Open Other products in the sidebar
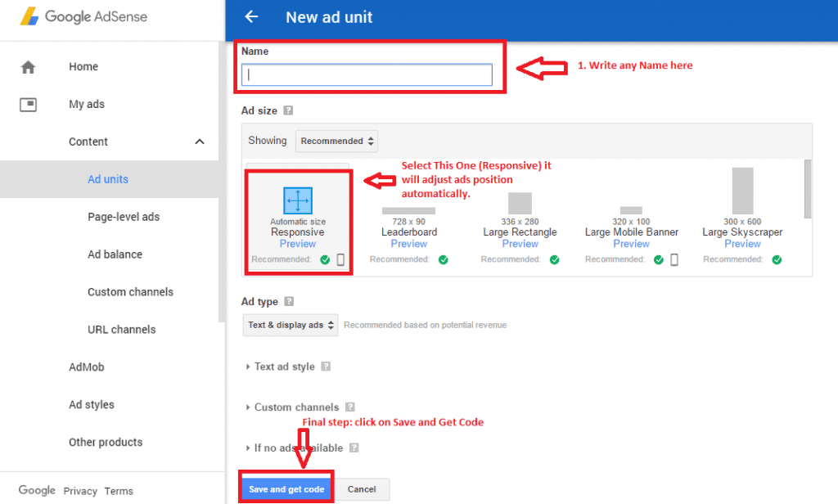 point(106,442)
